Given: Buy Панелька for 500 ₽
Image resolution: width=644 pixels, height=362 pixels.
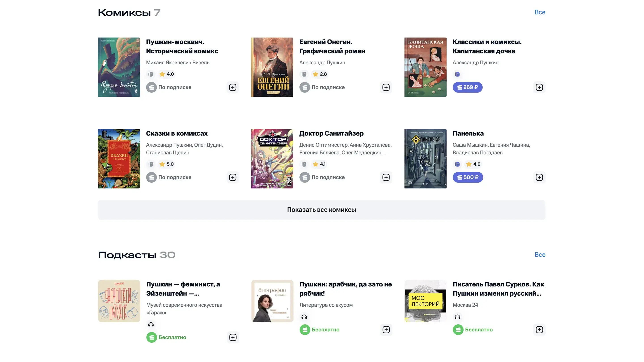Looking at the screenshot, I should pos(468,177).
